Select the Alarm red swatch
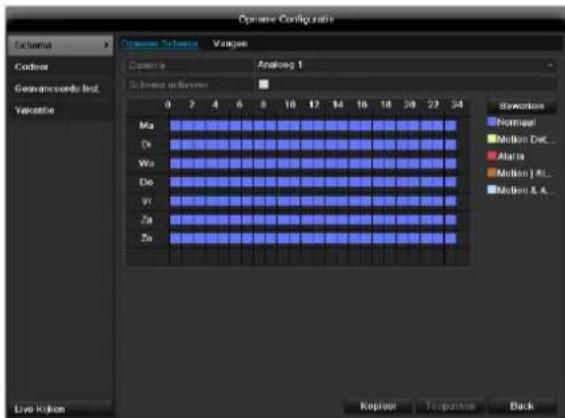 [x=491, y=156]
